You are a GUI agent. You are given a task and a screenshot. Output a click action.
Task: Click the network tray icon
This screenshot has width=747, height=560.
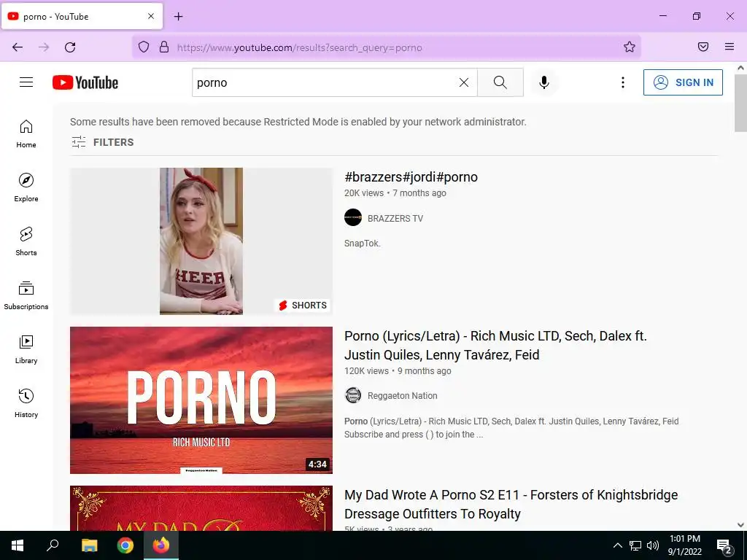(x=635, y=545)
